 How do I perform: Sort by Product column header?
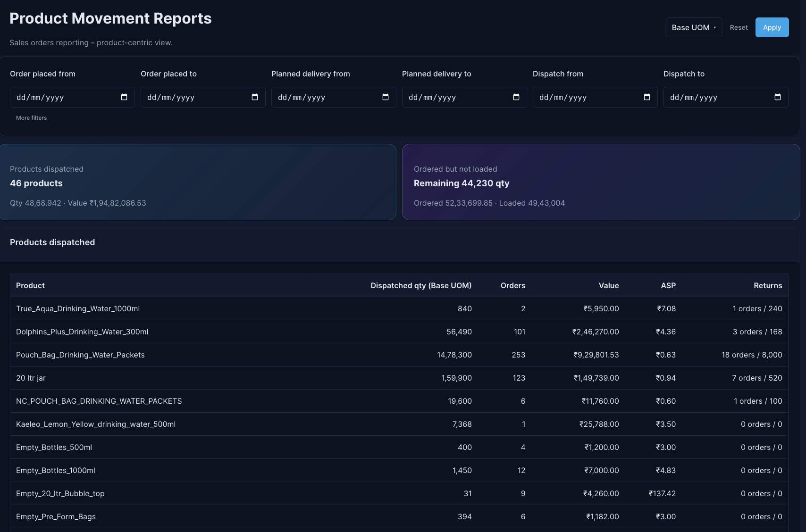click(x=30, y=285)
